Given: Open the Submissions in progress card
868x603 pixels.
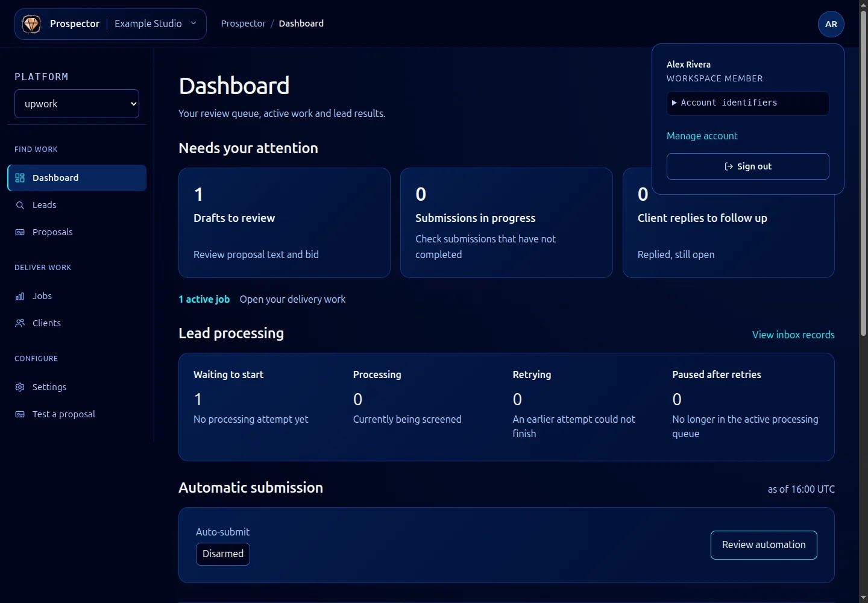Looking at the screenshot, I should [x=506, y=223].
